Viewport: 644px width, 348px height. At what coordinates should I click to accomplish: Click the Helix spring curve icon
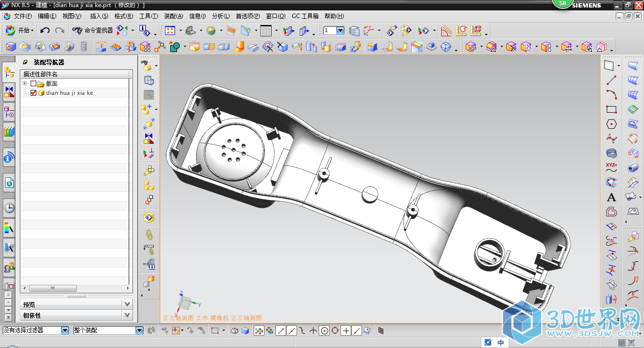(611, 153)
